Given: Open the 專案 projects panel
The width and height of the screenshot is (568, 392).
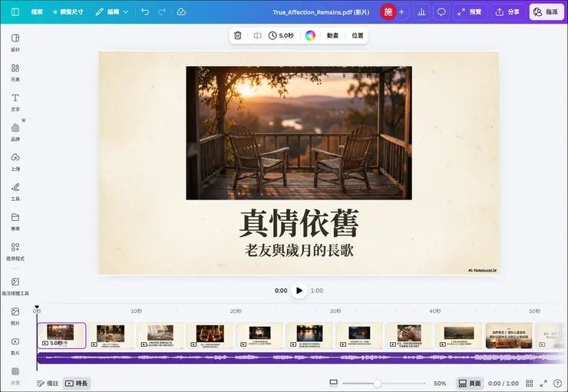Looking at the screenshot, I should point(15,222).
